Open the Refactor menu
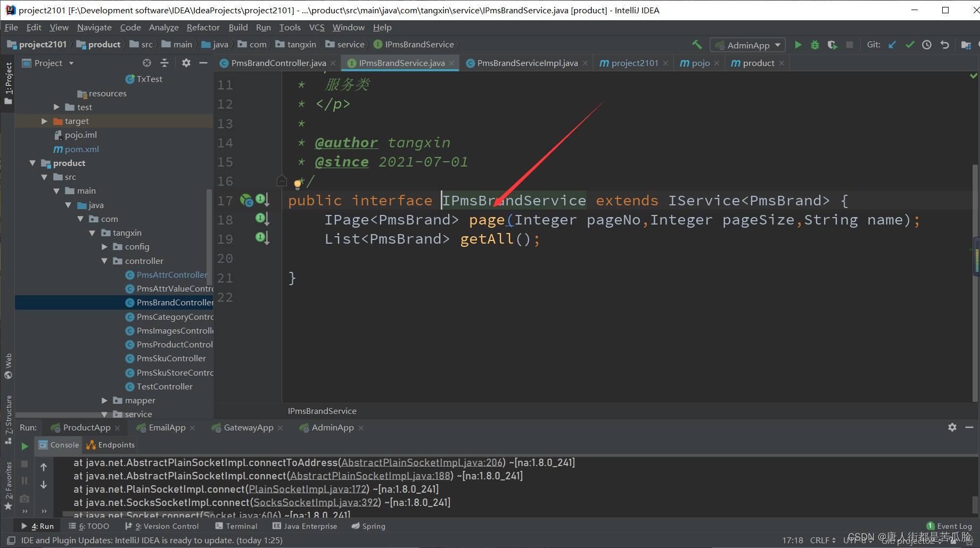 [203, 27]
